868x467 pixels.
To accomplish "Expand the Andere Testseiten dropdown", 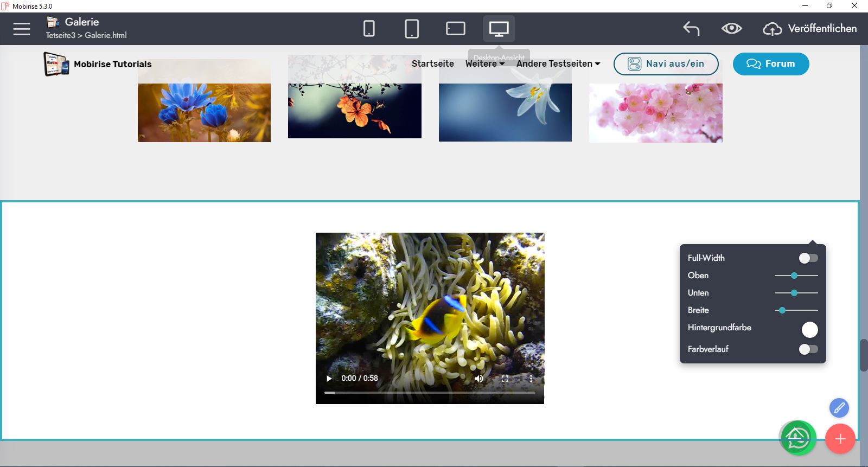I will [558, 64].
